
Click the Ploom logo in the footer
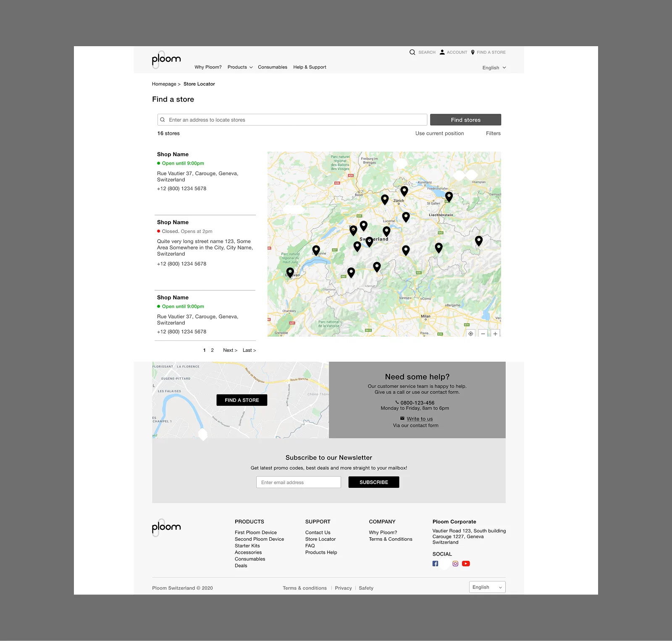(x=166, y=528)
